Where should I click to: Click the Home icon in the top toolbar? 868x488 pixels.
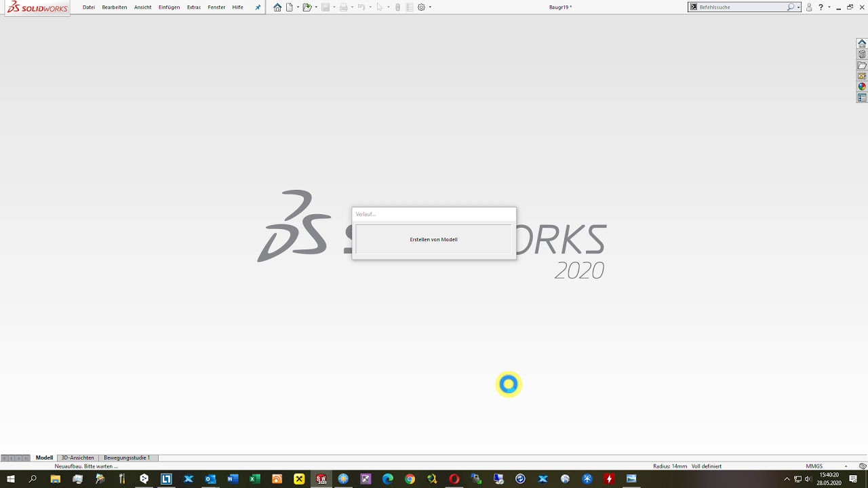(277, 7)
